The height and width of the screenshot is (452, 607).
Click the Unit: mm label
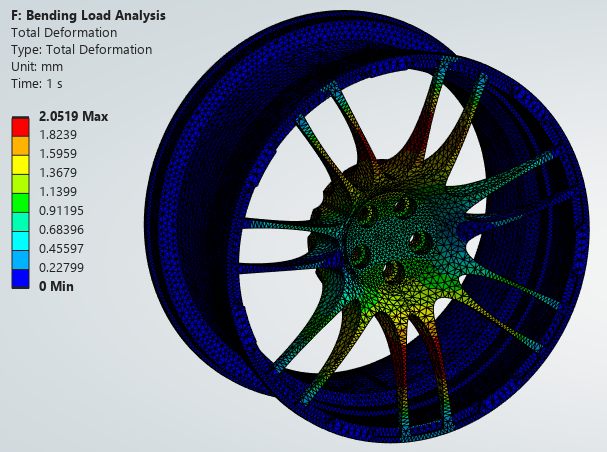[x=37, y=67]
